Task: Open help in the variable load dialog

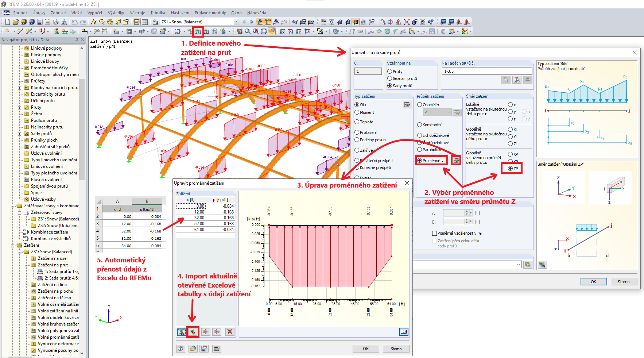Action: point(181,349)
